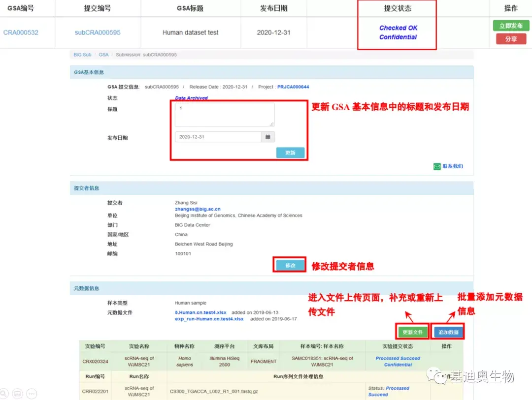Viewport: 532px width, 400px height.
Task: Open the calendar picker beside the release date field
Action: (x=267, y=136)
